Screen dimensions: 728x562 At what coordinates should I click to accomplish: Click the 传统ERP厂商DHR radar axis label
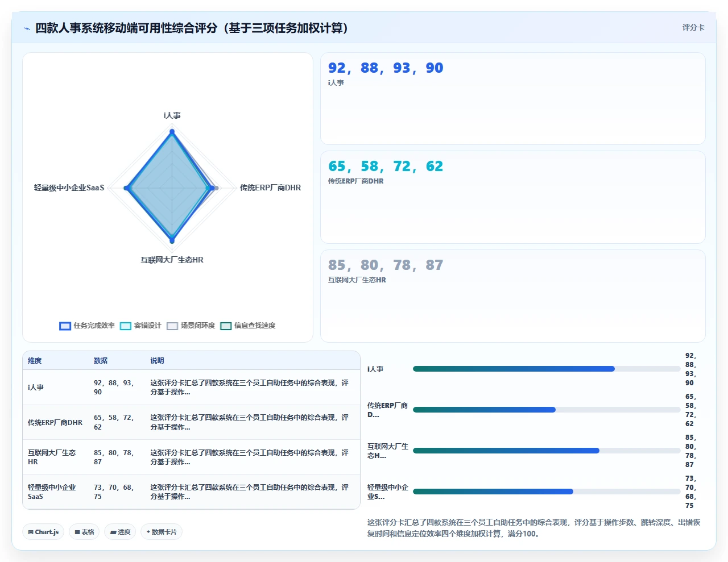pyautogui.click(x=270, y=188)
